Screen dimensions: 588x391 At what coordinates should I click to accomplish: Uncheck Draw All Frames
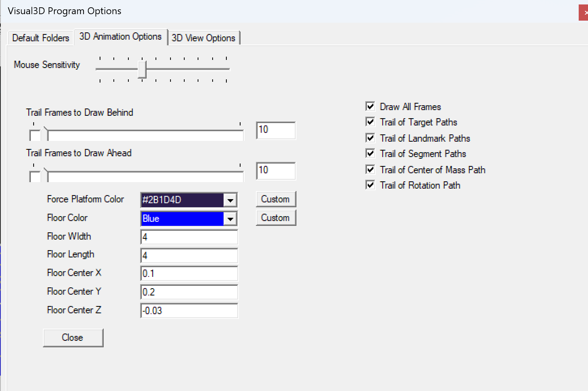coord(370,106)
